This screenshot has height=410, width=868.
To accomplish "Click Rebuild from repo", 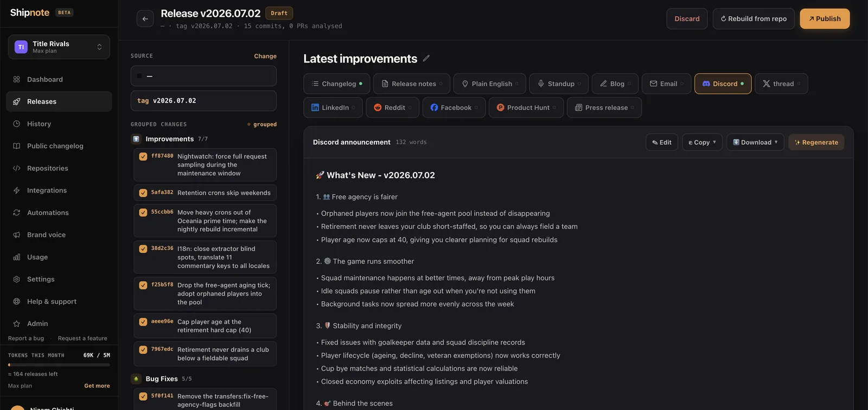I will click(754, 18).
